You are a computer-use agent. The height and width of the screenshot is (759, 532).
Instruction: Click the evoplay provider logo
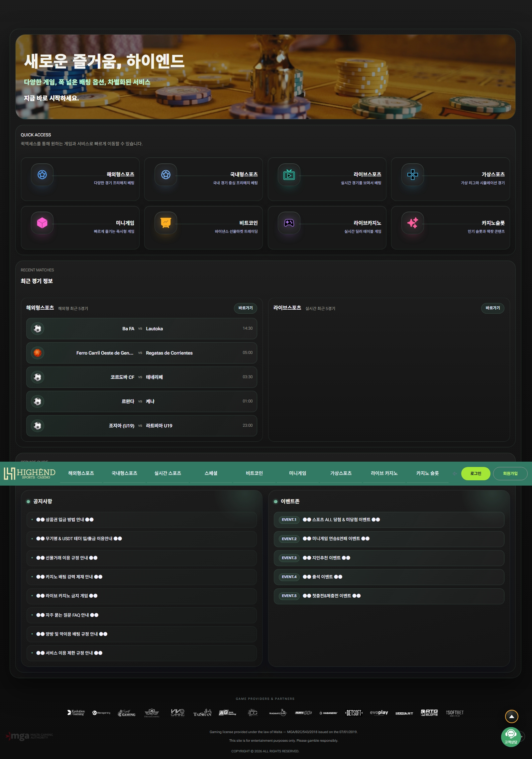[x=379, y=712]
